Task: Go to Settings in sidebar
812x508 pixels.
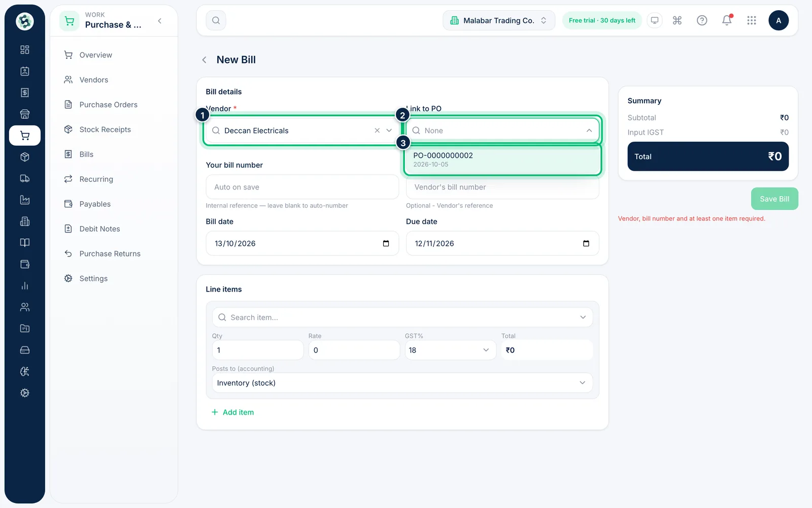Action: (x=93, y=279)
